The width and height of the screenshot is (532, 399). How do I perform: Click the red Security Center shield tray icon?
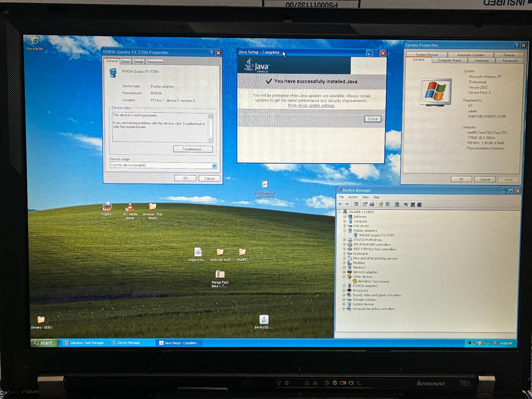(x=496, y=343)
